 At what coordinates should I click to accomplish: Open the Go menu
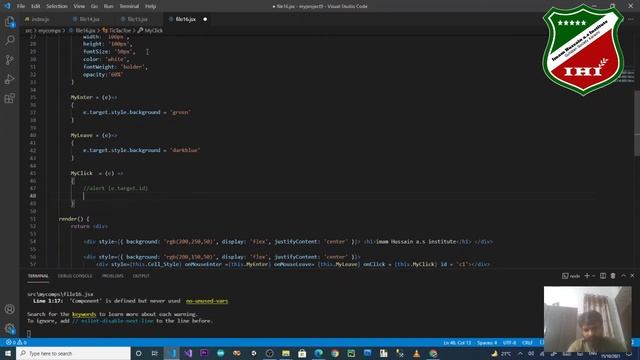pyautogui.click(x=94, y=6)
